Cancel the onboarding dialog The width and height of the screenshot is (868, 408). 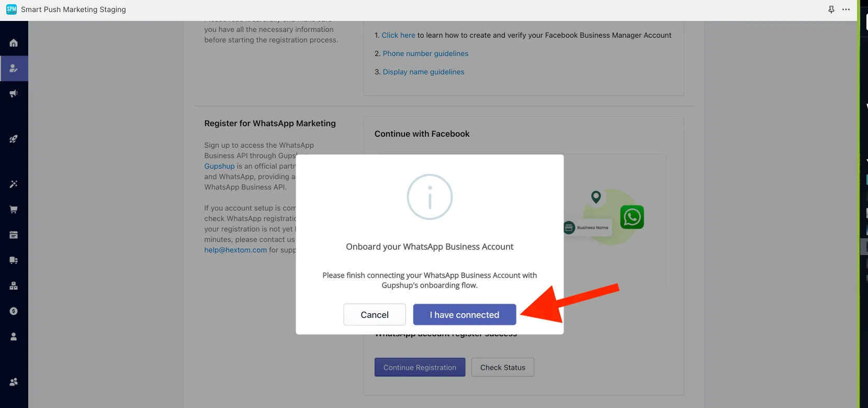click(375, 315)
